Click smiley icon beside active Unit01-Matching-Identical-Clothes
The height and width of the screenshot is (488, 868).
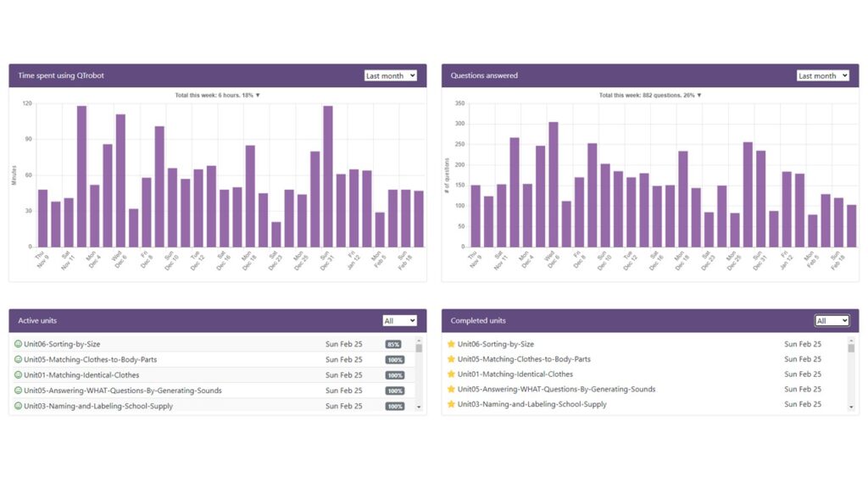[18, 374]
